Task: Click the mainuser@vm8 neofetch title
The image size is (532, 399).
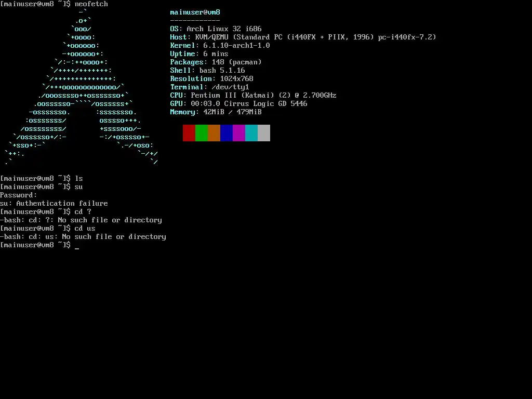Action: coord(195,12)
